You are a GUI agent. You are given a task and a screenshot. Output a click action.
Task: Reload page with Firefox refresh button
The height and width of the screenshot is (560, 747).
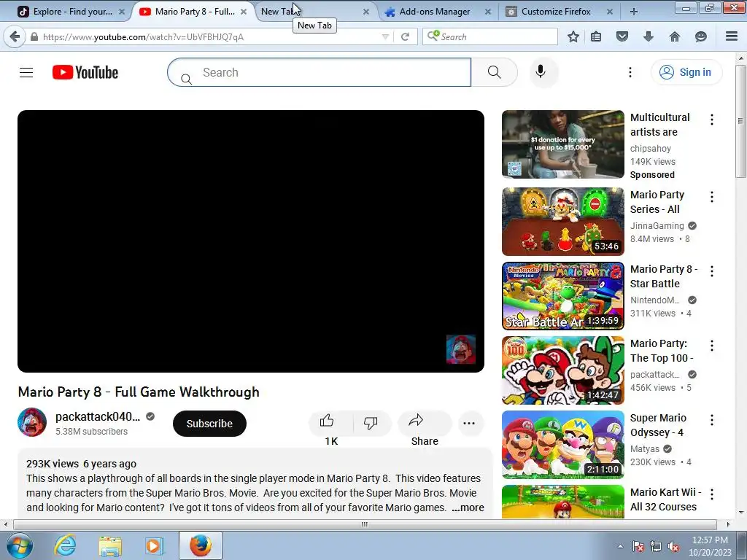click(406, 36)
